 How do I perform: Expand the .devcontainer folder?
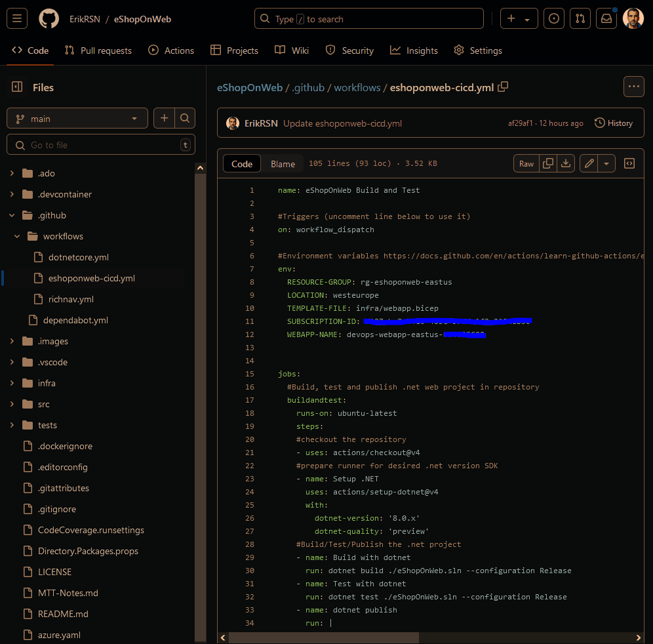(12, 194)
